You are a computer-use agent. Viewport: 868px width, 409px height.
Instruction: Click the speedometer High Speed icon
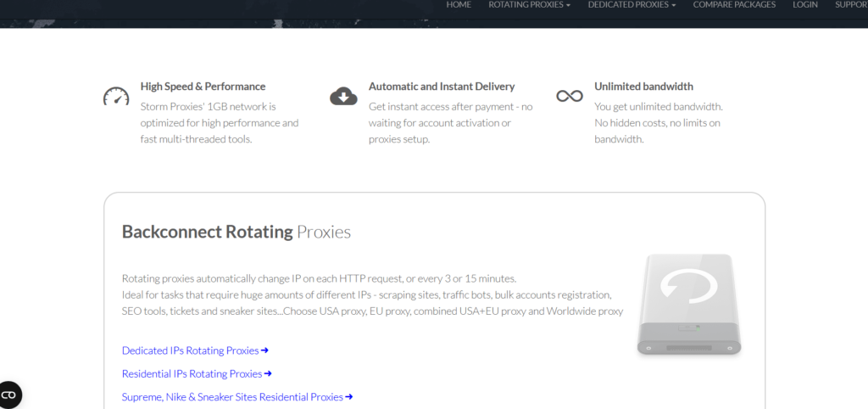pyautogui.click(x=115, y=96)
